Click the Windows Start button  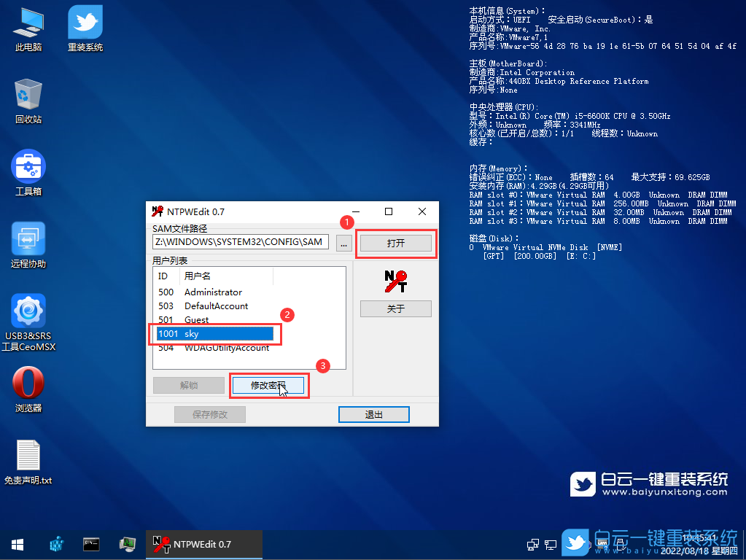pos(17,544)
